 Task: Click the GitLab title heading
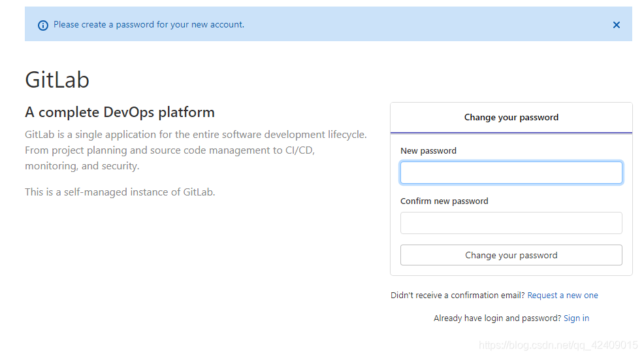pyautogui.click(x=57, y=79)
